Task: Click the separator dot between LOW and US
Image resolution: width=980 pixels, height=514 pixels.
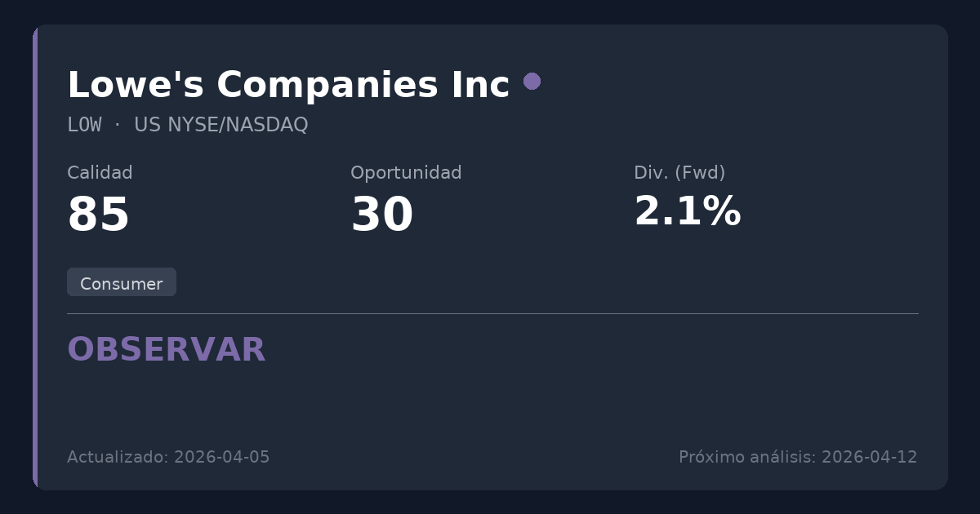Action: coord(118,125)
